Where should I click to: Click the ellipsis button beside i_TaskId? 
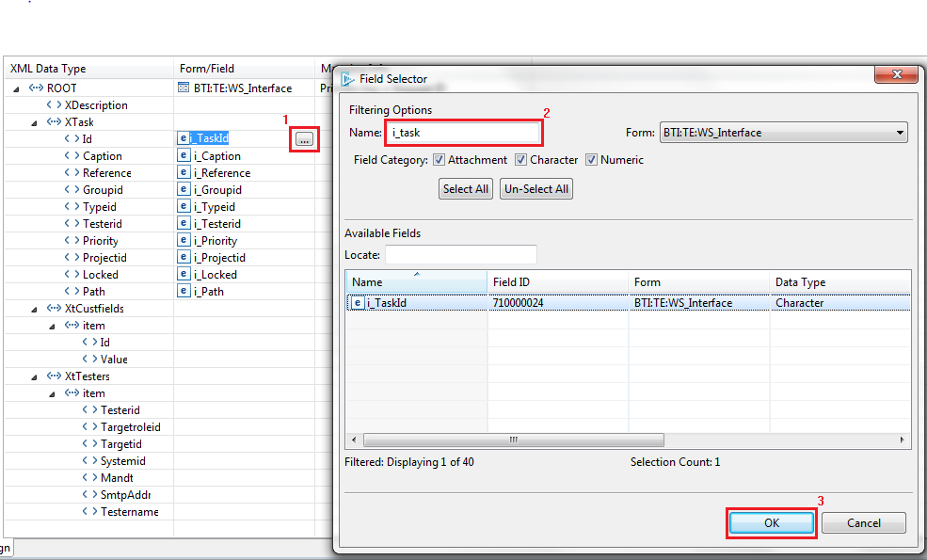click(304, 139)
